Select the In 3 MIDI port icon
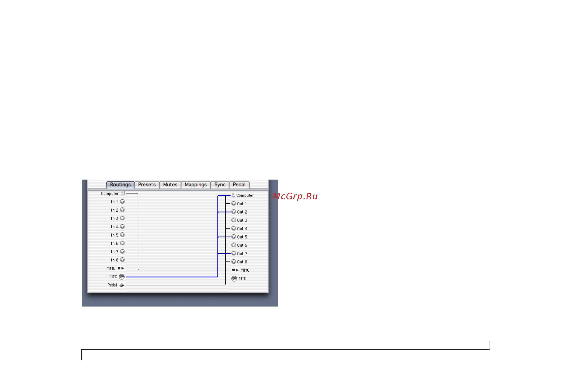The width and height of the screenshot is (588, 392). click(x=122, y=218)
